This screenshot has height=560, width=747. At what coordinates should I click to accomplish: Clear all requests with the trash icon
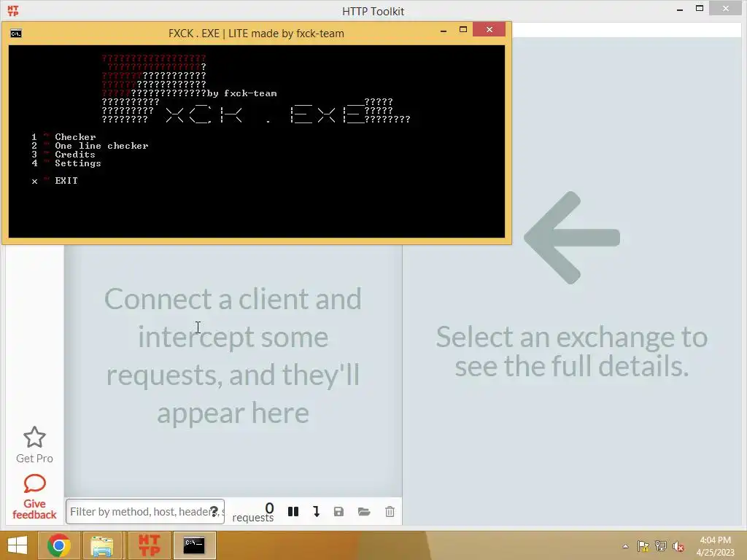[x=390, y=511]
